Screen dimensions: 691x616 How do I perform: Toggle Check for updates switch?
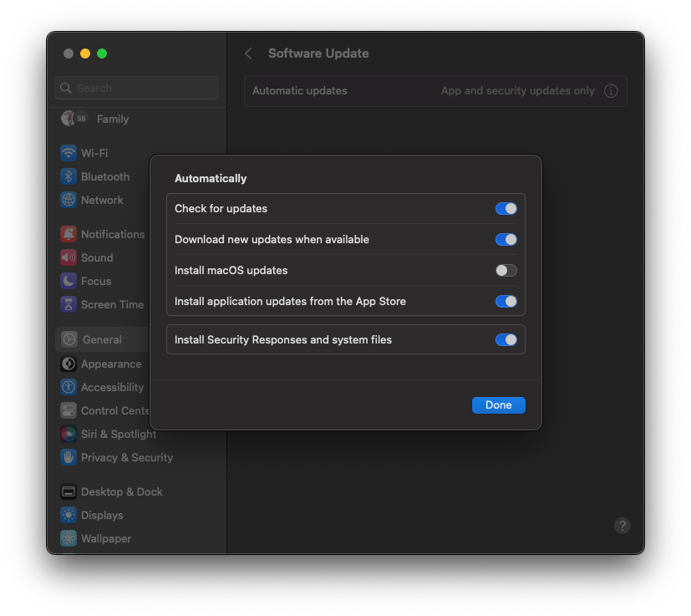(x=506, y=209)
